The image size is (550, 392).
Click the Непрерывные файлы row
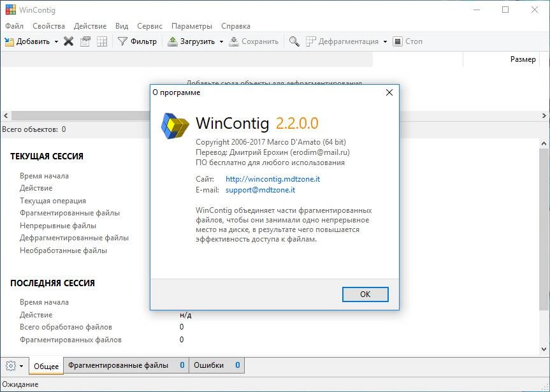coord(58,226)
